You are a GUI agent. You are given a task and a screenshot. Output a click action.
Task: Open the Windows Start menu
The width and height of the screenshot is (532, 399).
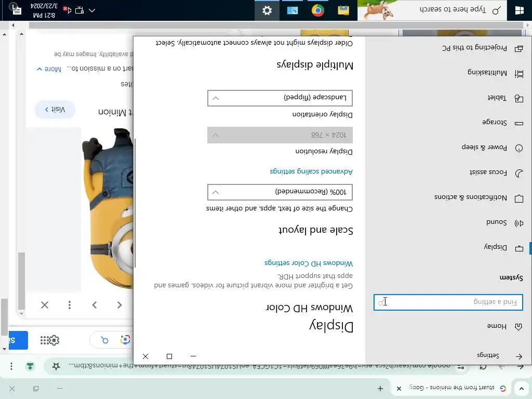[519, 10]
